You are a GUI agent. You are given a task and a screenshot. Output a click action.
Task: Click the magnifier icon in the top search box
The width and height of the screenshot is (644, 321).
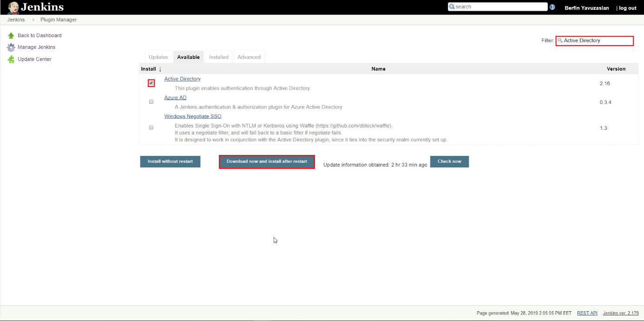pyautogui.click(x=452, y=7)
